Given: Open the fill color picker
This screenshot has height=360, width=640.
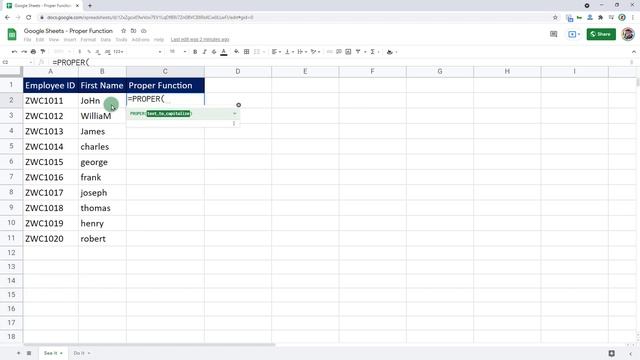Looking at the screenshot, I should click(236, 52).
